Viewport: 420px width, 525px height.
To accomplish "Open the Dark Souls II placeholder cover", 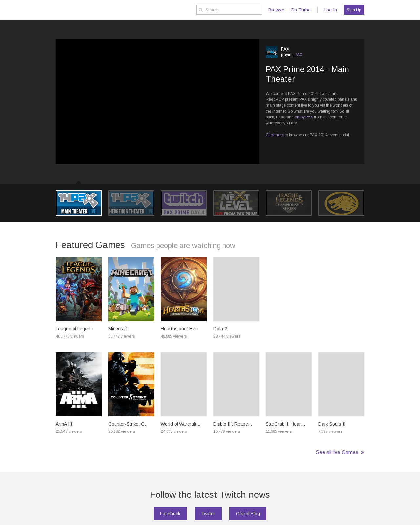I will point(341,384).
